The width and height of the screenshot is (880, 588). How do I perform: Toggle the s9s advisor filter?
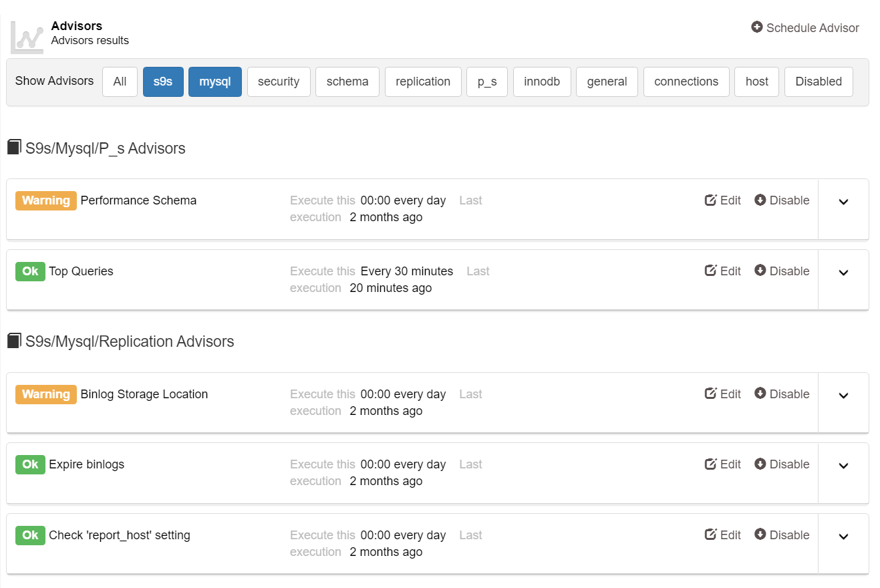point(163,82)
